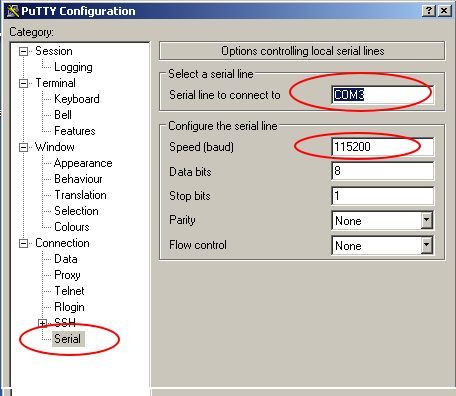Click the 'Speed (baud)' label

pos(201,147)
